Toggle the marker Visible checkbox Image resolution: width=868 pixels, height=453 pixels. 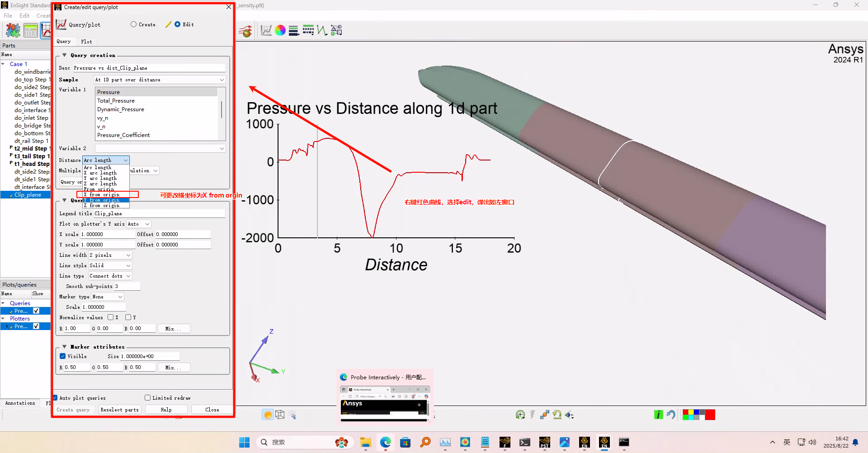click(63, 356)
